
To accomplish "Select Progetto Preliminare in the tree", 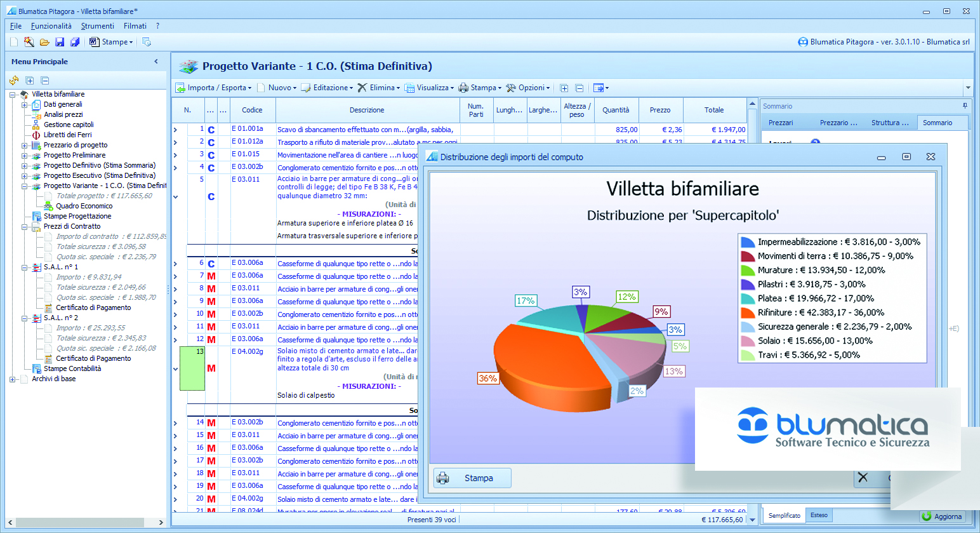I will pos(75,155).
